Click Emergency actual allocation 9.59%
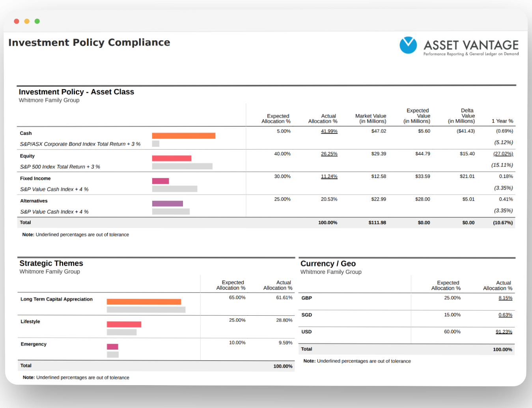Screen dimensions: 532x408 [x=286, y=343]
